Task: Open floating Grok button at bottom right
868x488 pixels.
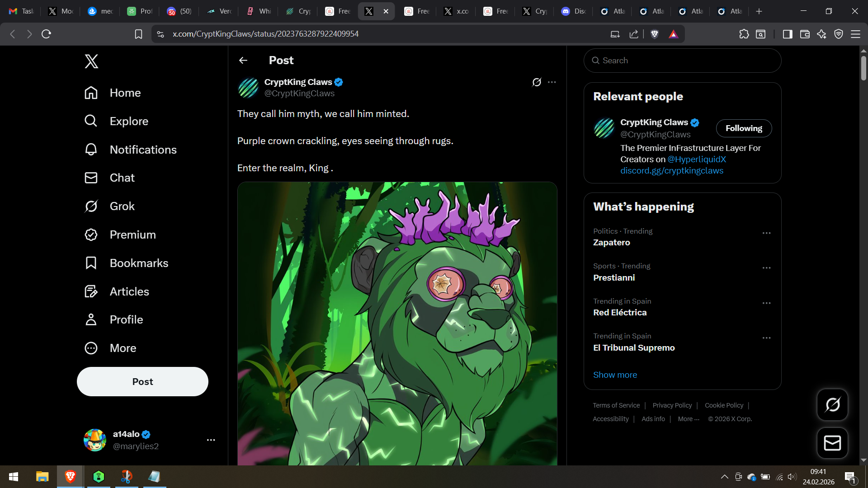Action: point(832,404)
